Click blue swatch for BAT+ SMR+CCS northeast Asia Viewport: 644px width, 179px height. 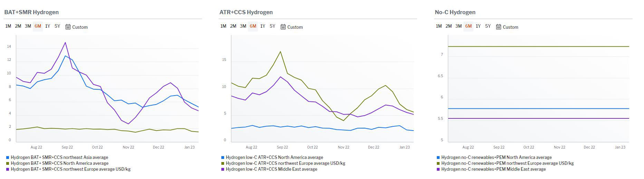(8, 158)
